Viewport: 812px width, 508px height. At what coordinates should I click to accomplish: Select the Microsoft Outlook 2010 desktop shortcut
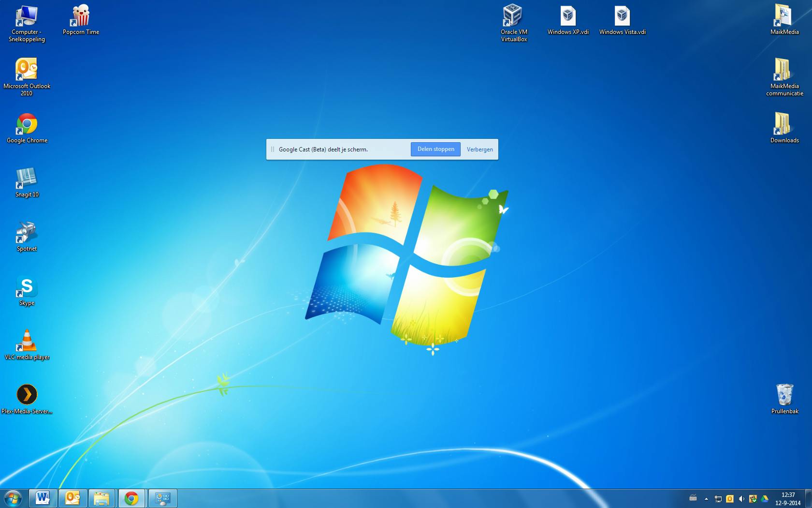pyautogui.click(x=27, y=77)
